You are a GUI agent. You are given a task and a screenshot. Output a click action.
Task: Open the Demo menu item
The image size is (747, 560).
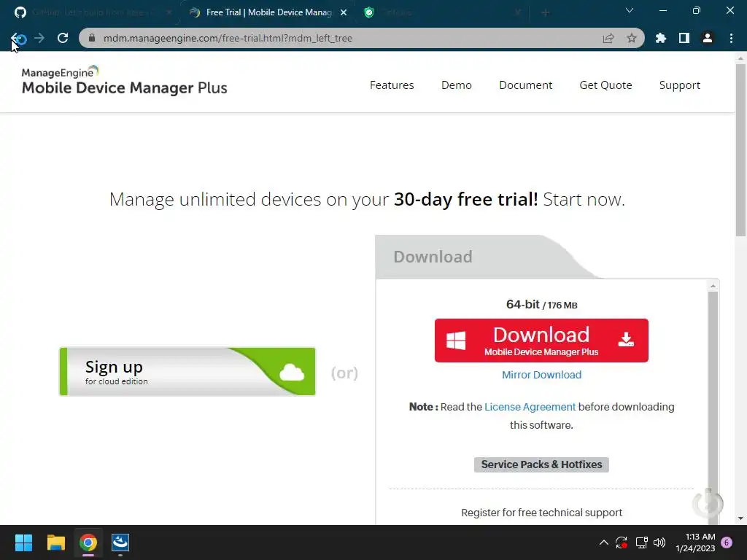tap(457, 85)
